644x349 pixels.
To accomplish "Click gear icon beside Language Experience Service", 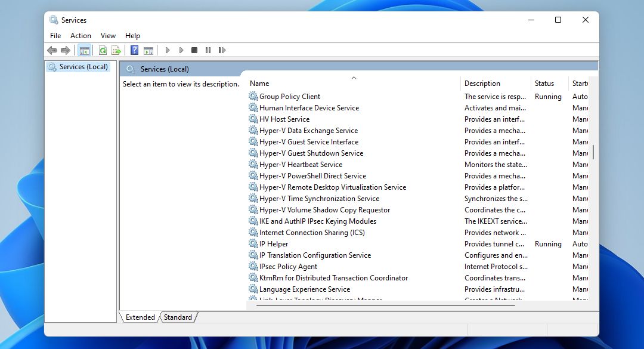I will point(253,289).
